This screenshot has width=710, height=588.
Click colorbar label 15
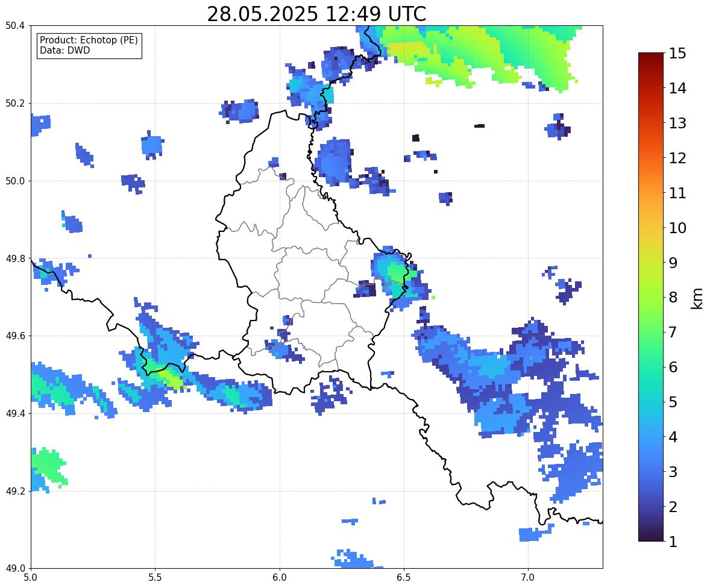(677, 54)
